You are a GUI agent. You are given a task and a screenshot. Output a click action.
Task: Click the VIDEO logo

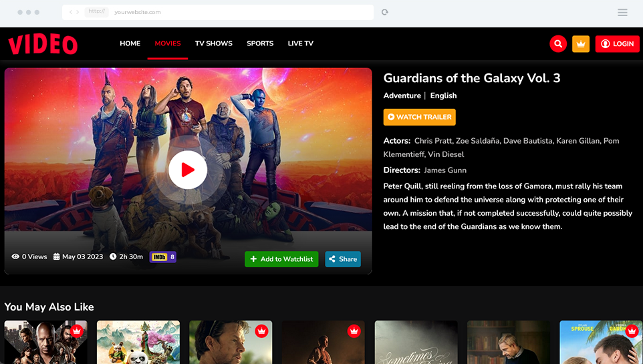tap(43, 44)
